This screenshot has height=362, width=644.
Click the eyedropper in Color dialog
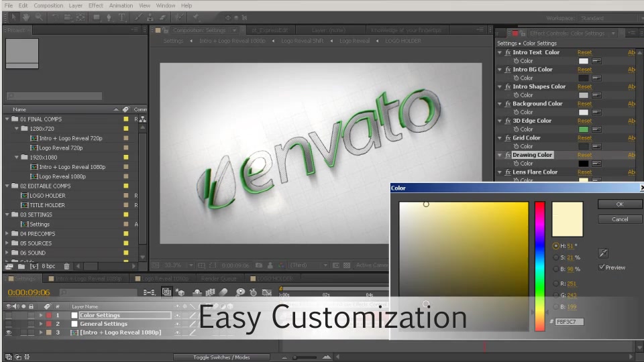(603, 253)
